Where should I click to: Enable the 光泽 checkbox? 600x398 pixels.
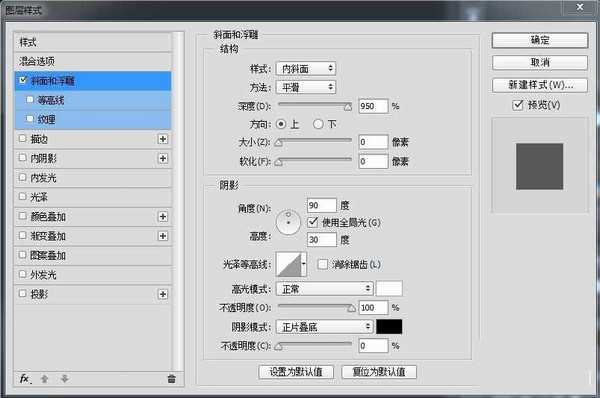coord(23,196)
